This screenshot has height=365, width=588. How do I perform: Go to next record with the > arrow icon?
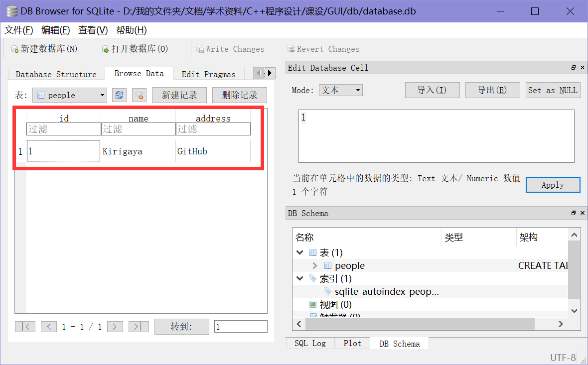[x=115, y=326]
